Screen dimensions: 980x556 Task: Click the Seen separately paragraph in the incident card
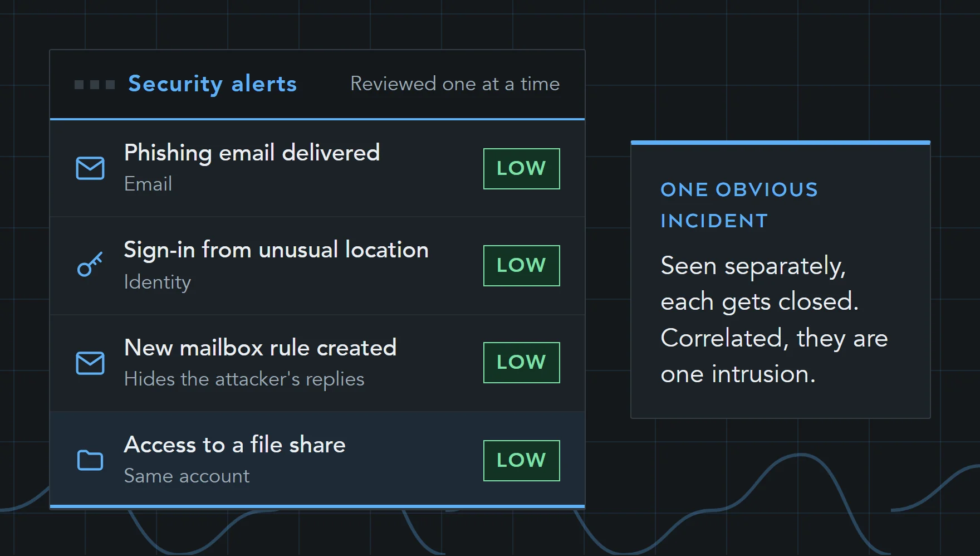pyautogui.click(x=774, y=320)
